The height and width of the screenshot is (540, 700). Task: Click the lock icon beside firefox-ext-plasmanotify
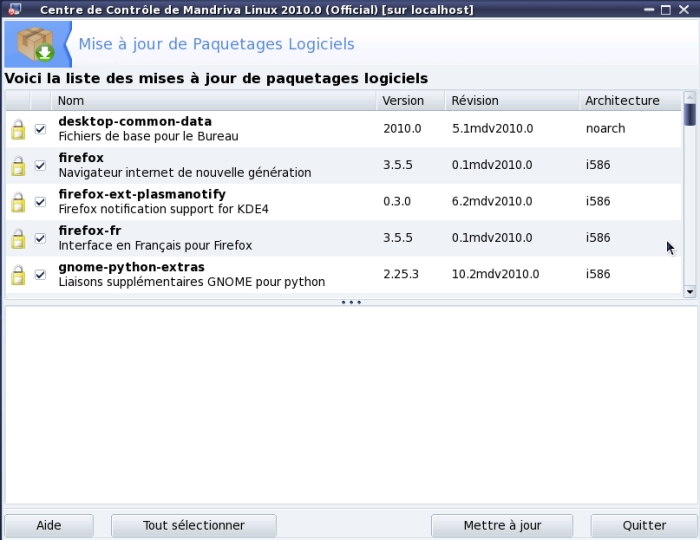18,202
